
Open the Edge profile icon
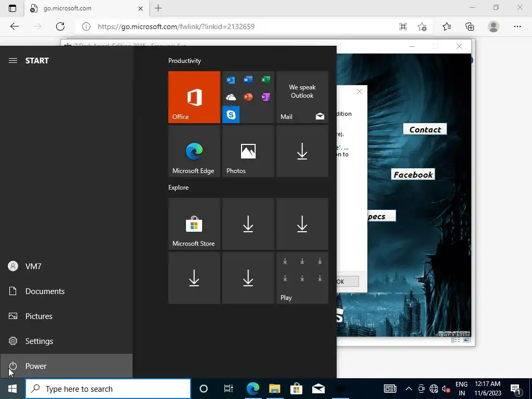(494, 26)
